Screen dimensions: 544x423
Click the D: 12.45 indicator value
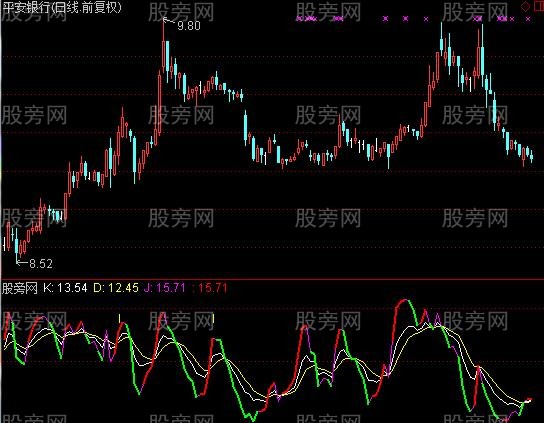[x=116, y=288]
